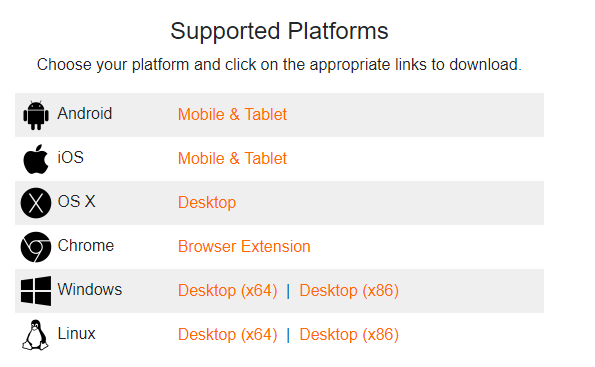Download Linux Desktop (x86) package
The height and width of the screenshot is (367, 595).
click(x=349, y=335)
